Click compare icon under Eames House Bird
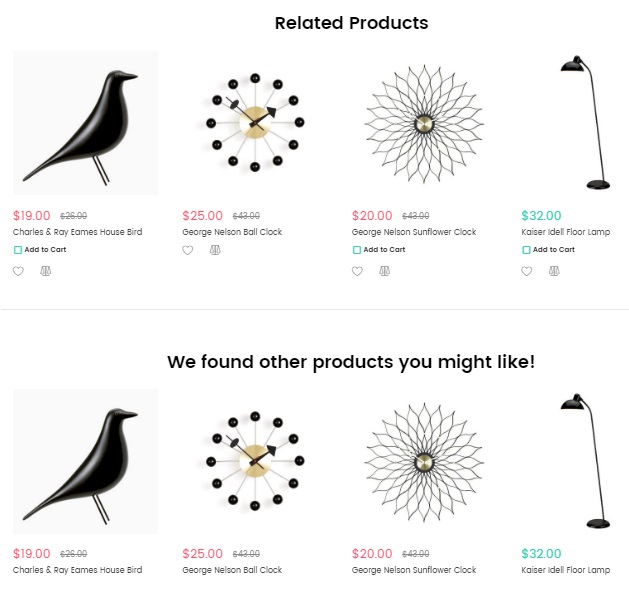 tap(45, 271)
